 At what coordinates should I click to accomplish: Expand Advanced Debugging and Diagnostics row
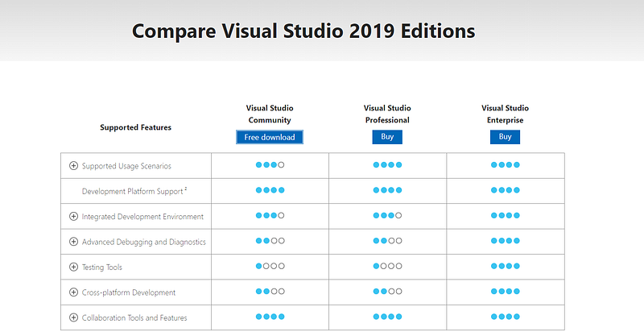tap(73, 242)
